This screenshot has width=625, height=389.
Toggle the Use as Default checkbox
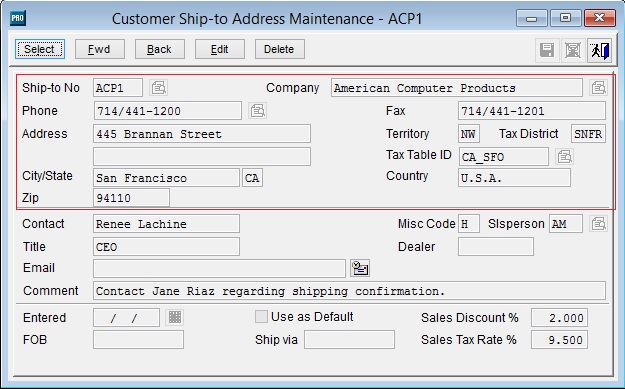(261, 317)
